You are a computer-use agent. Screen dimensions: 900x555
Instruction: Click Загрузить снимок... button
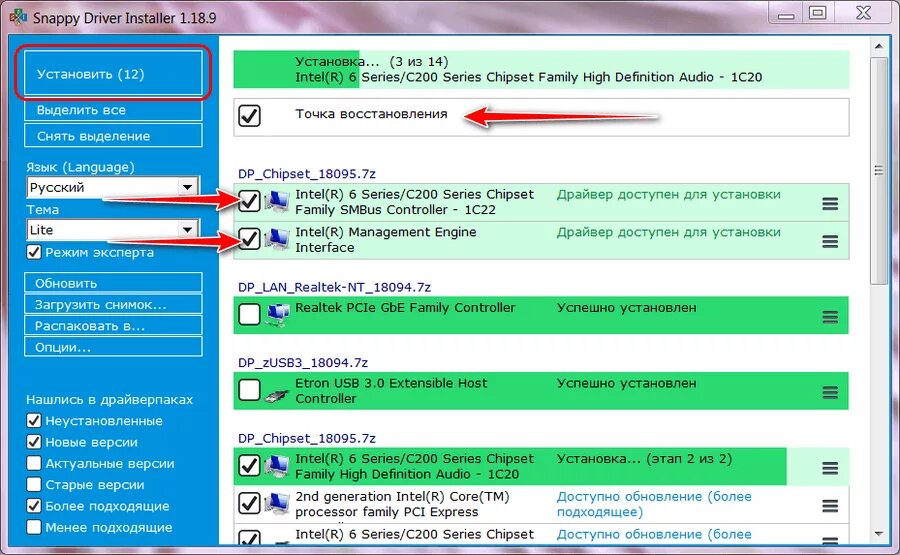(x=113, y=304)
